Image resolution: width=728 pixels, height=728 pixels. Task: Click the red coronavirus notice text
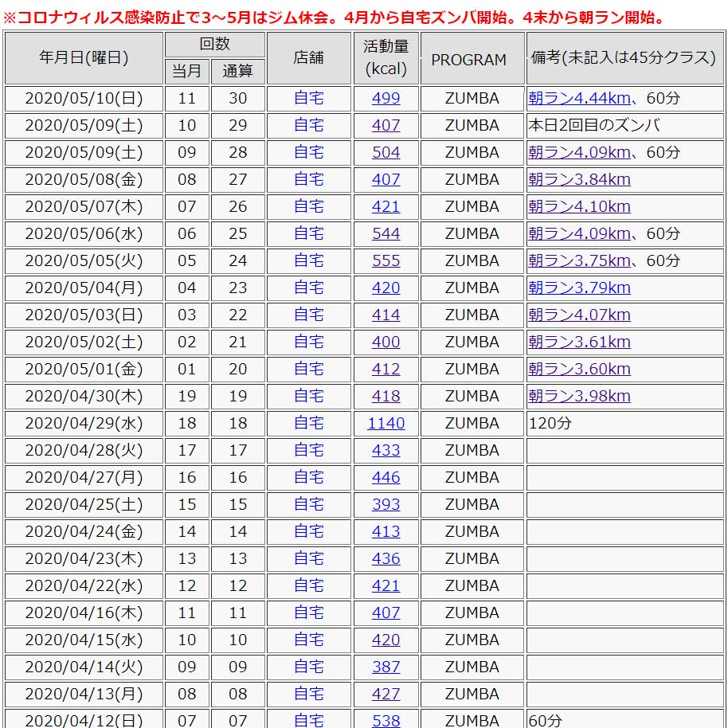(335, 18)
